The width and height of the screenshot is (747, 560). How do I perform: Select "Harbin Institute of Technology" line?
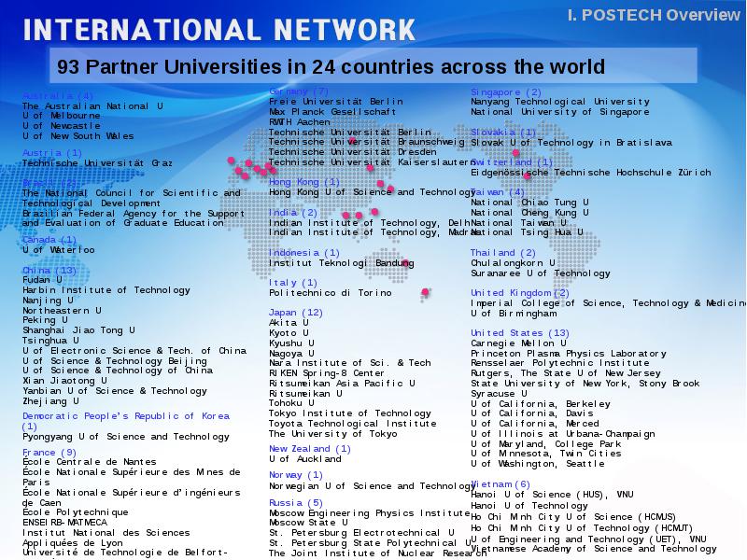click(106, 290)
